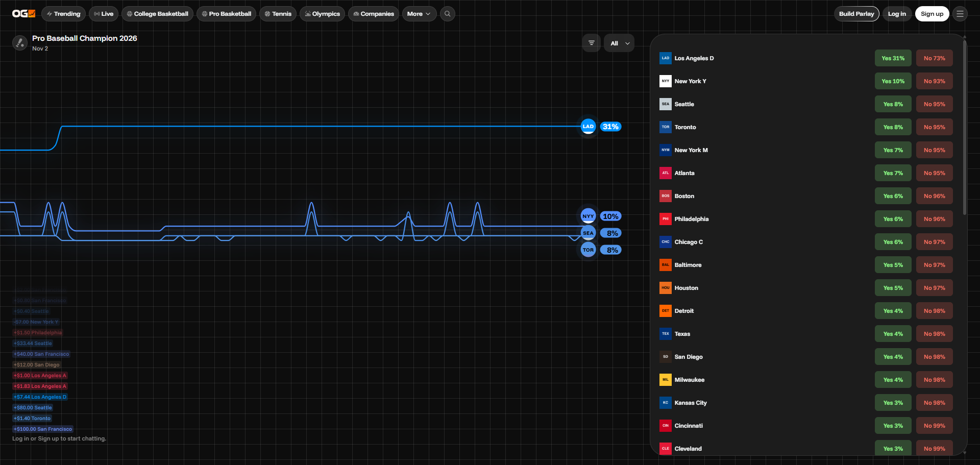Screen dimensions: 980x465
Task: Click the ATL team logo in list
Action: (x=666, y=173)
